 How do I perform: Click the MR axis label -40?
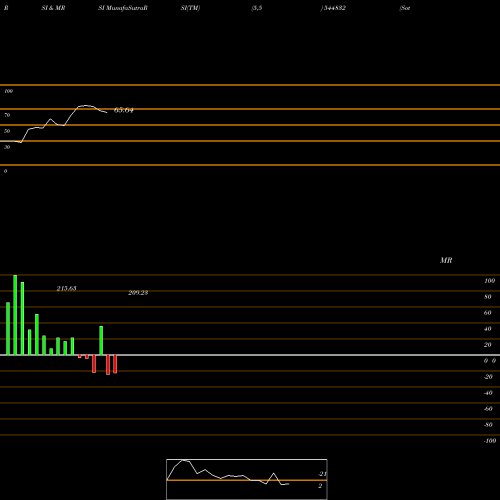click(x=488, y=393)
